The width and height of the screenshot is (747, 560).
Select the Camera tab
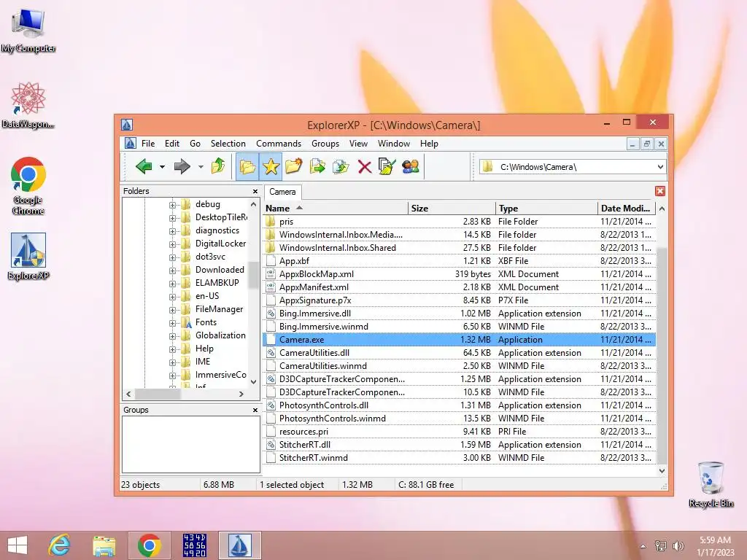pos(282,192)
